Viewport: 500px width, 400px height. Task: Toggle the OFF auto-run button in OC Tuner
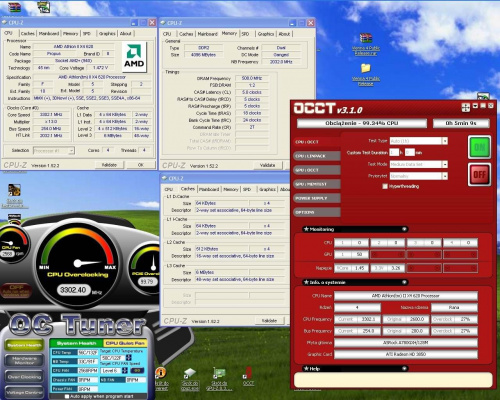tap(16, 290)
